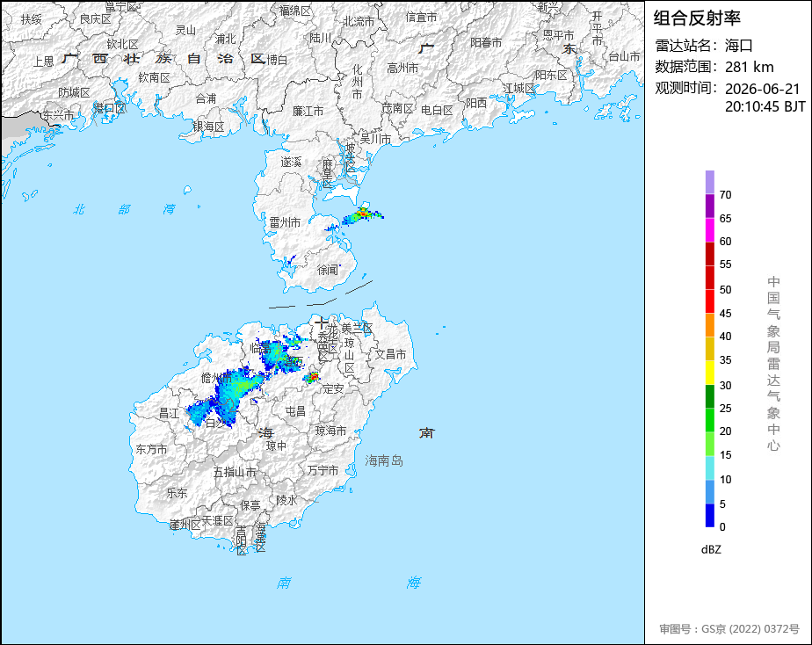This screenshot has height=645, width=812.
Task: Click the 五指山市 map label
Action: (x=235, y=472)
